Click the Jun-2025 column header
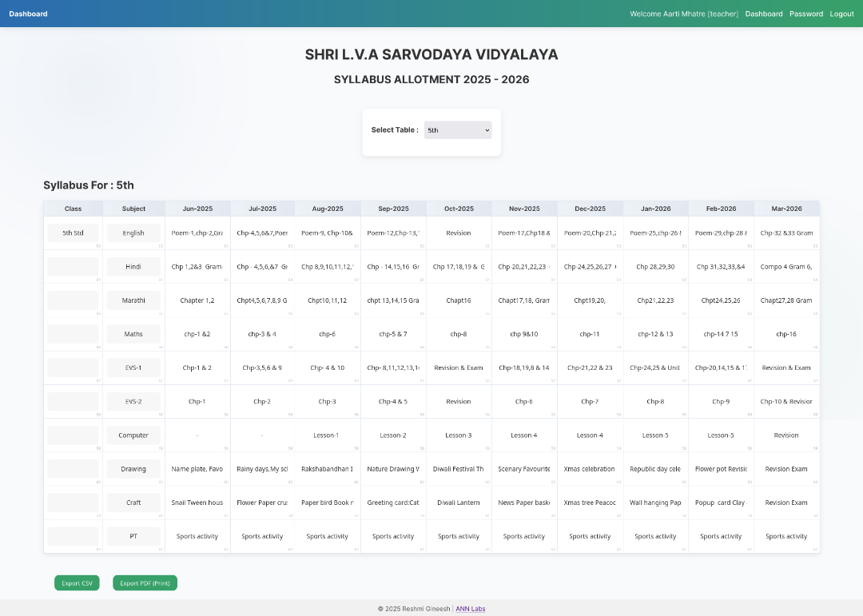The width and height of the screenshot is (863, 616). (x=197, y=209)
